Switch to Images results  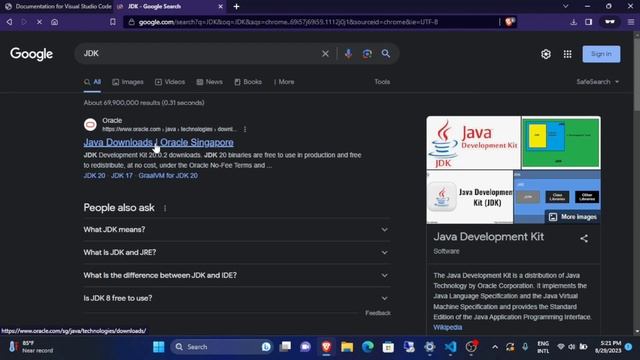pos(128,82)
